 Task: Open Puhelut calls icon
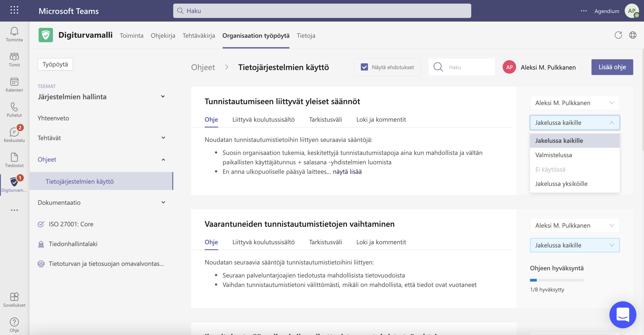[14, 110]
